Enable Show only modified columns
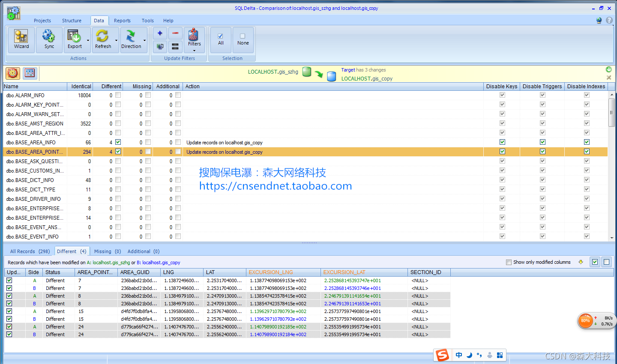Viewport: 617px width, 364px height. tap(509, 262)
